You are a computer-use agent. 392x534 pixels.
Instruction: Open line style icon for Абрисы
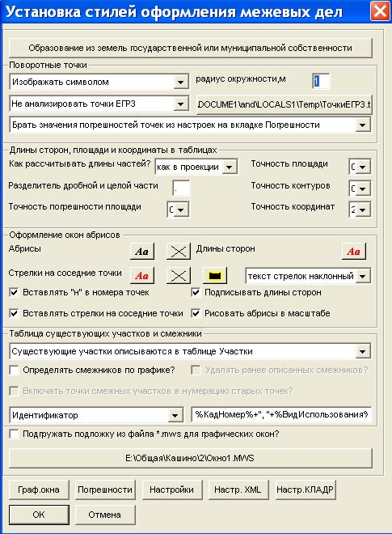[179, 252]
